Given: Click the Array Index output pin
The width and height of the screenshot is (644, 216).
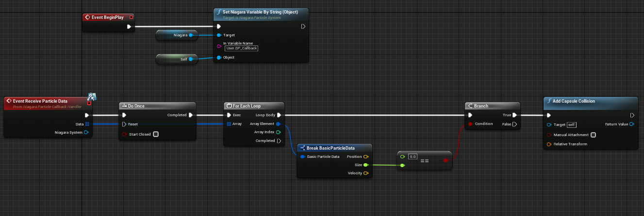Looking at the screenshot, I should click(279, 132).
